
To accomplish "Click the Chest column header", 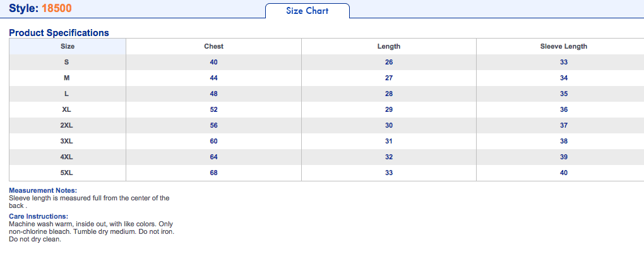I will (x=213, y=46).
